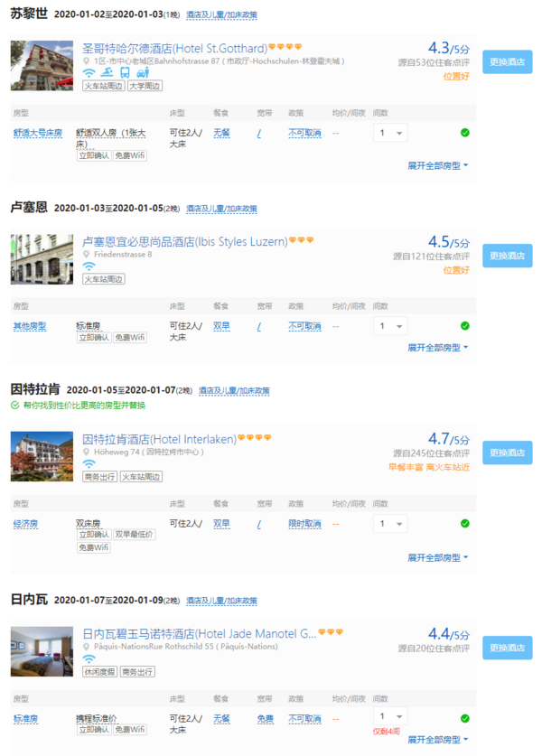Toggle green selected check for 经济房 room
The height and width of the screenshot is (756, 542).
click(465, 524)
